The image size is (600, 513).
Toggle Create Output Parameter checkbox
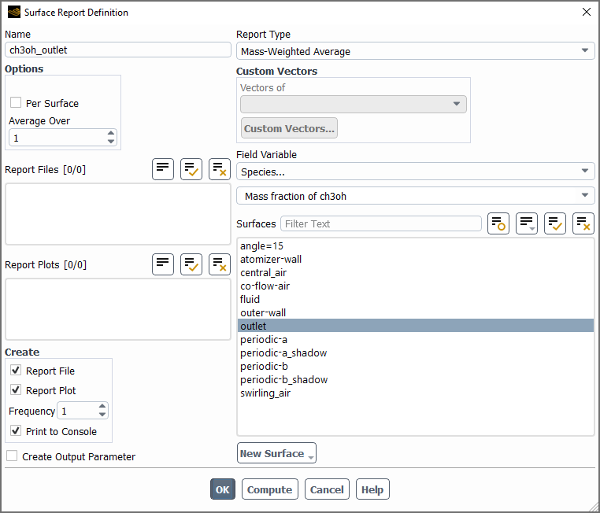(x=12, y=456)
